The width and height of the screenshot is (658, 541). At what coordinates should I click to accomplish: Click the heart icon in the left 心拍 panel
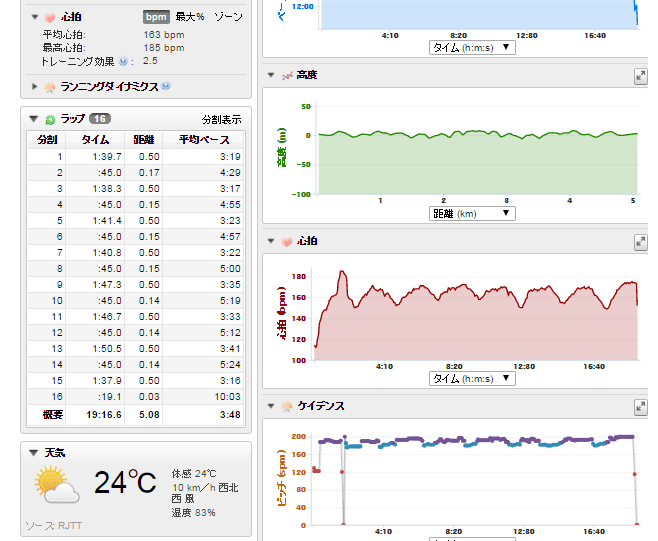(49, 17)
